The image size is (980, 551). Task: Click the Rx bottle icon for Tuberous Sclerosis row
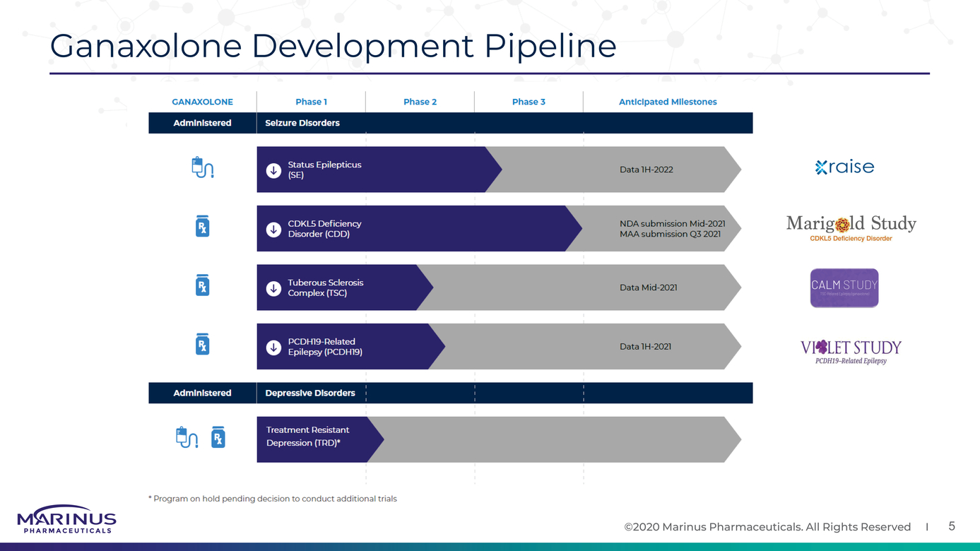[x=202, y=285]
